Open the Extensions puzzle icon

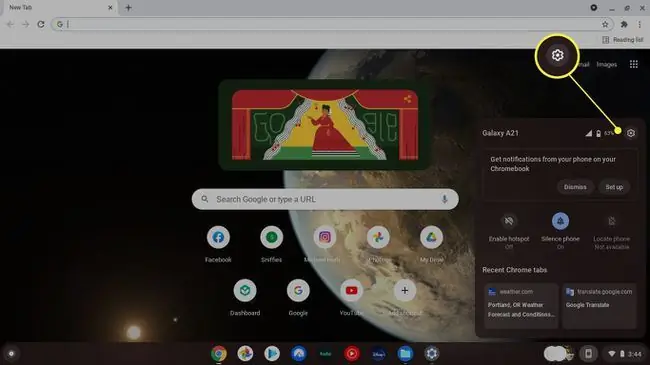point(624,24)
